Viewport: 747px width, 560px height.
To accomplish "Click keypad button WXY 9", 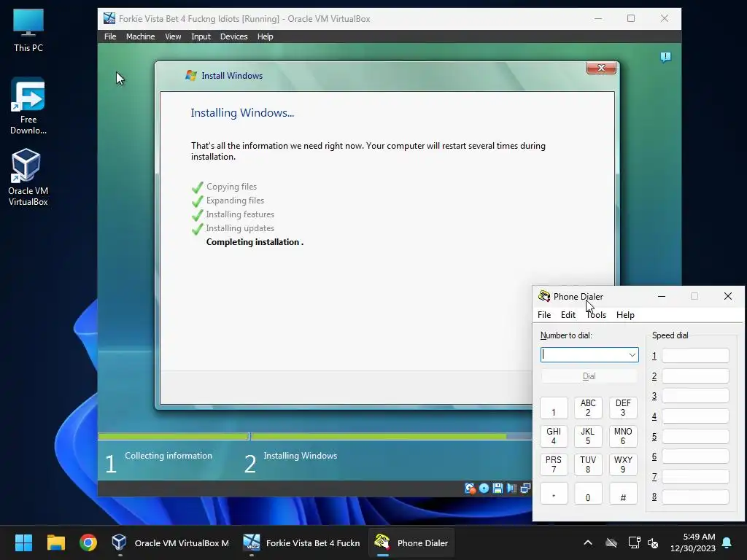I will point(623,464).
